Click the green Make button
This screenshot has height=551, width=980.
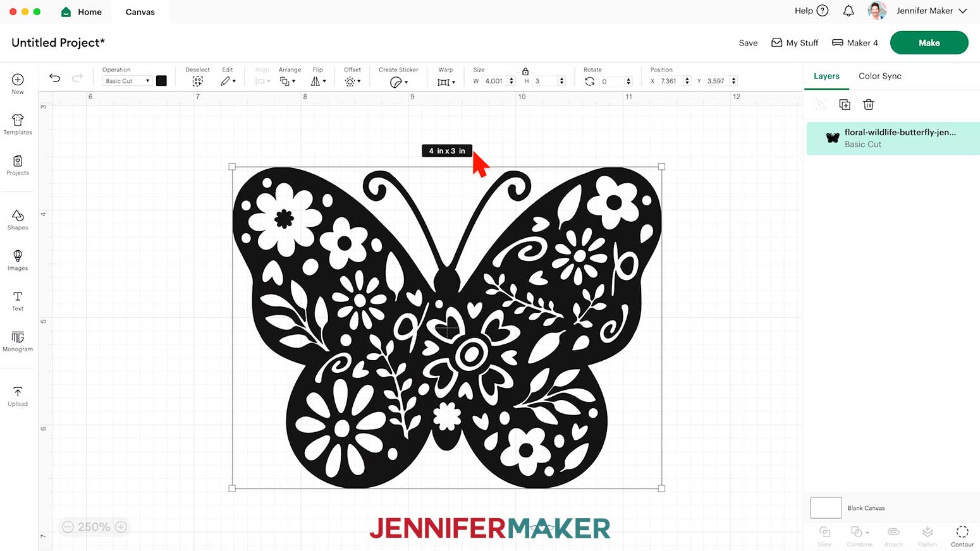929,43
